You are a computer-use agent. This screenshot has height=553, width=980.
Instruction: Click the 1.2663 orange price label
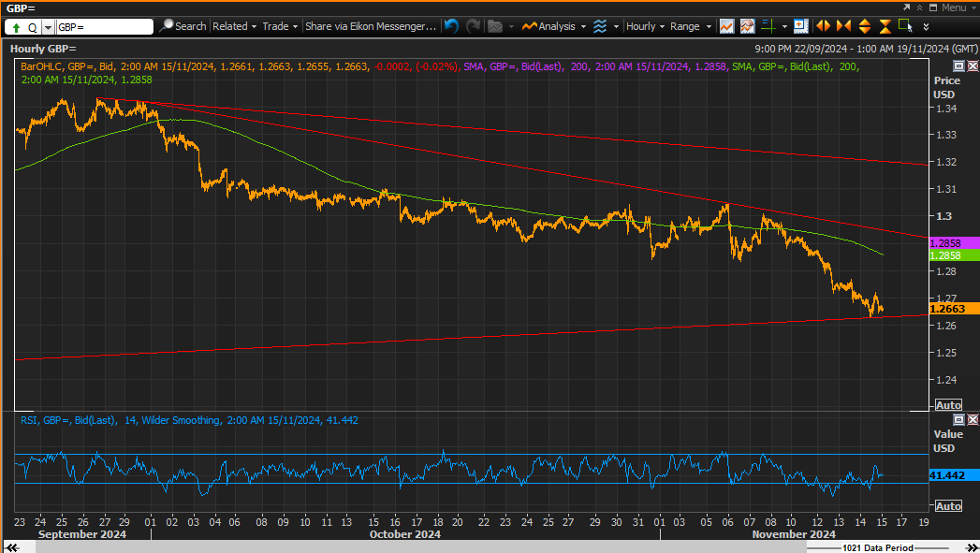pyautogui.click(x=955, y=309)
